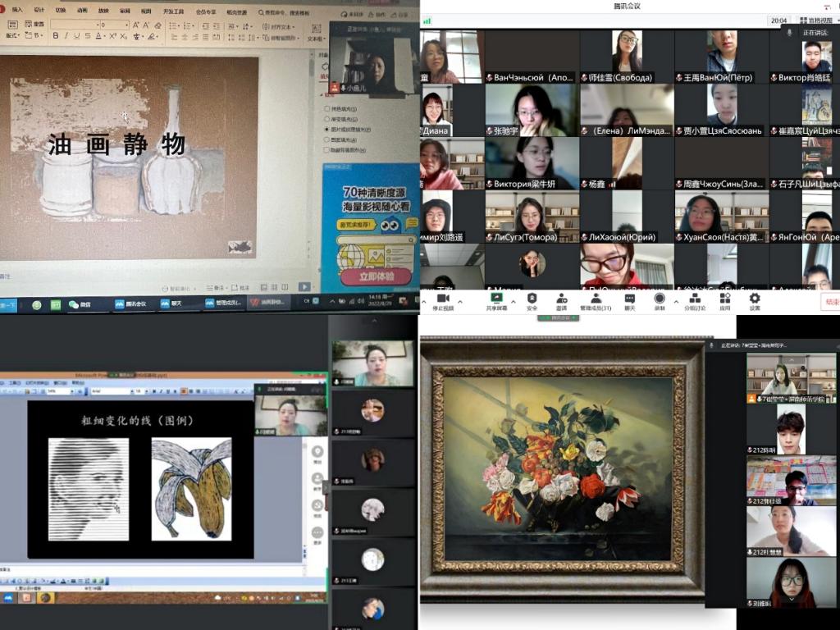The width and height of the screenshot is (840, 630).
Task: Click the Invite participants icon
Action: point(563,298)
